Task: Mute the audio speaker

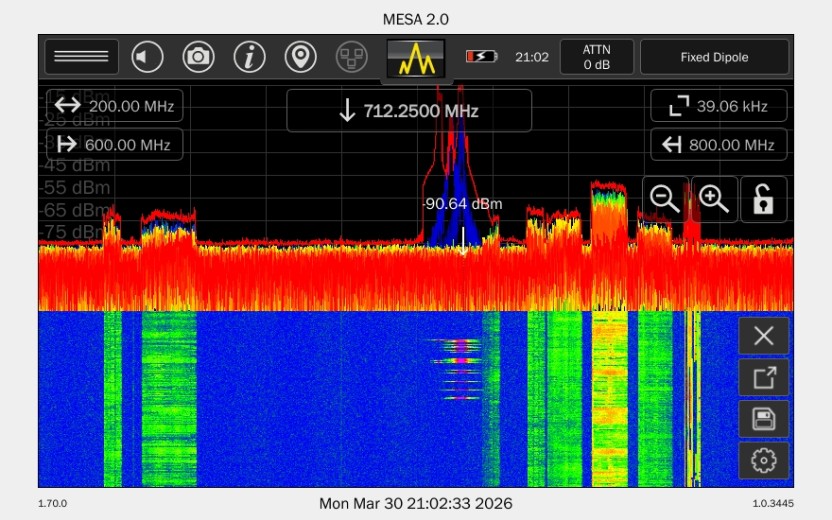Action: coord(147,57)
